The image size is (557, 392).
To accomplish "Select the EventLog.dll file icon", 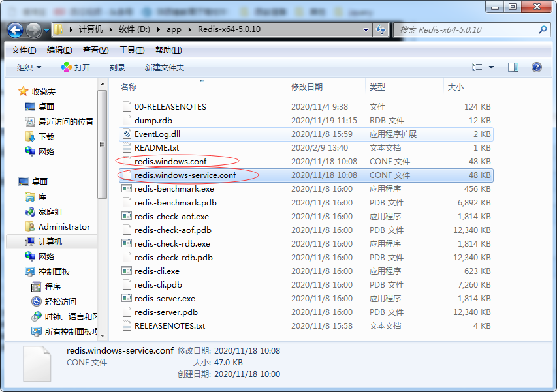I will coord(127,134).
